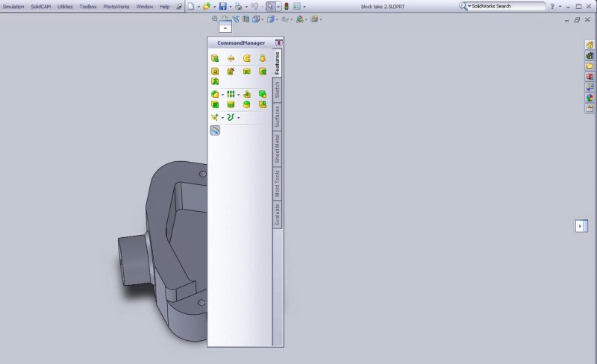Open the Toolbox menu

tap(88, 7)
